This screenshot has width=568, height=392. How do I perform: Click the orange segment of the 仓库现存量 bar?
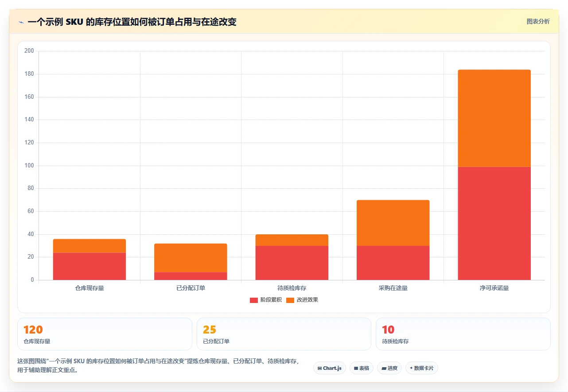click(x=89, y=246)
